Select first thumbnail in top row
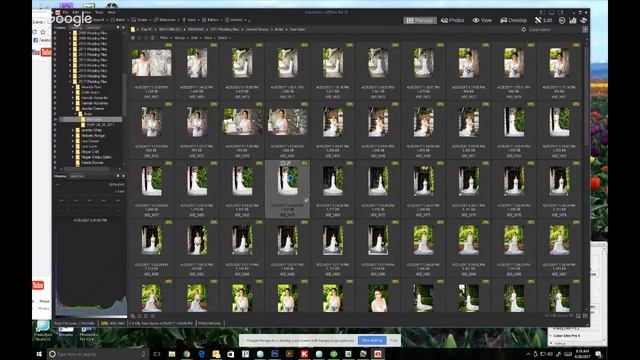The image size is (640, 360). point(151,63)
